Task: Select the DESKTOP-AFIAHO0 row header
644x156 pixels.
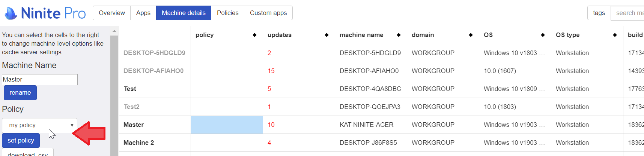Action: (x=155, y=71)
